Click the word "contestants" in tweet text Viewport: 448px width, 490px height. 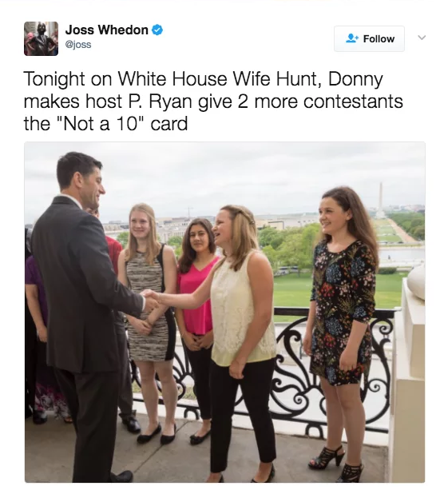coord(354,102)
